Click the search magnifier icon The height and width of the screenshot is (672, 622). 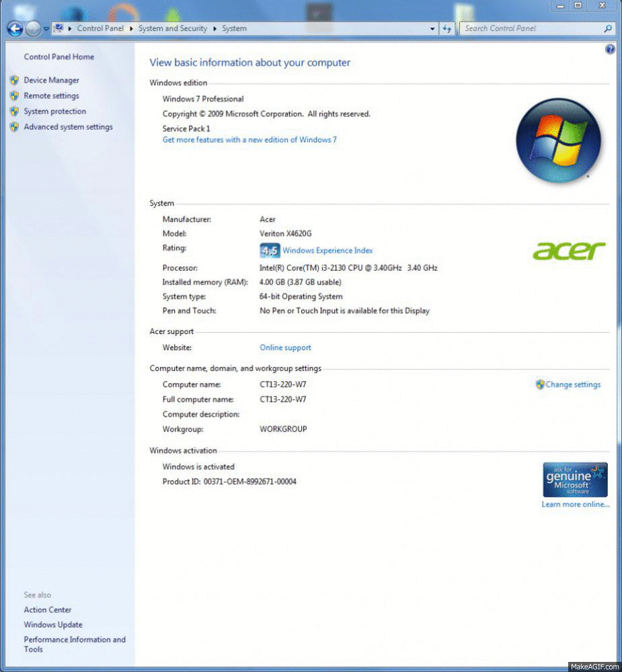[608, 29]
